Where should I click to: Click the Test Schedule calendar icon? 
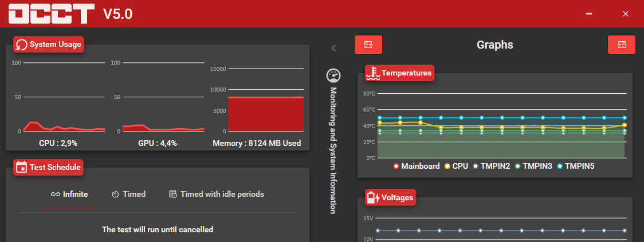(x=22, y=168)
